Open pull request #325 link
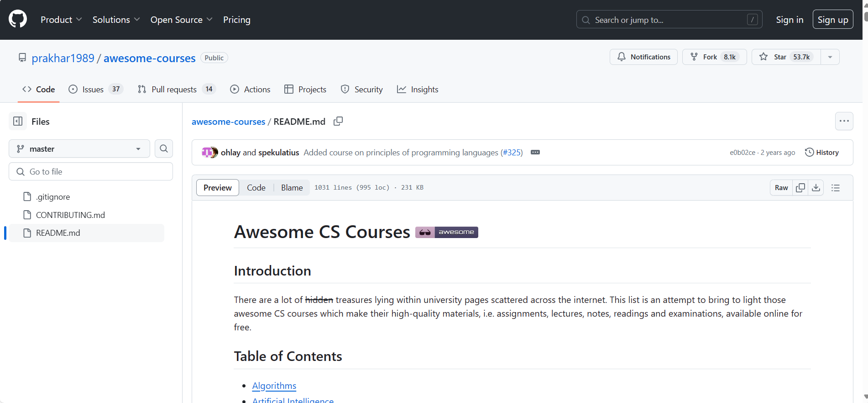 point(512,153)
